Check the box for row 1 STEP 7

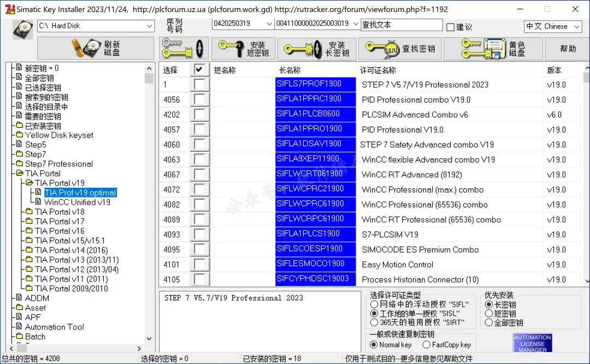pos(199,84)
